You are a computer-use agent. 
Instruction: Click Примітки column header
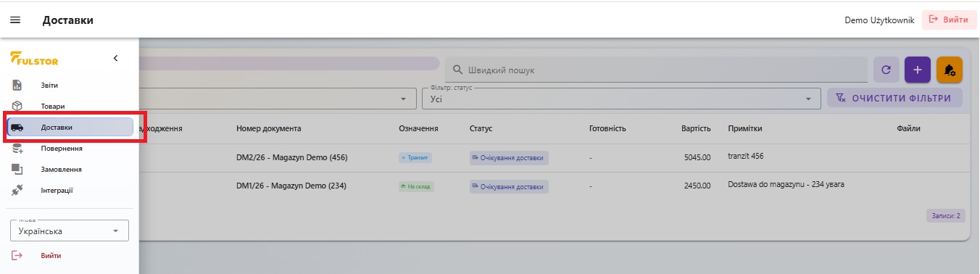pyautogui.click(x=745, y=129)
